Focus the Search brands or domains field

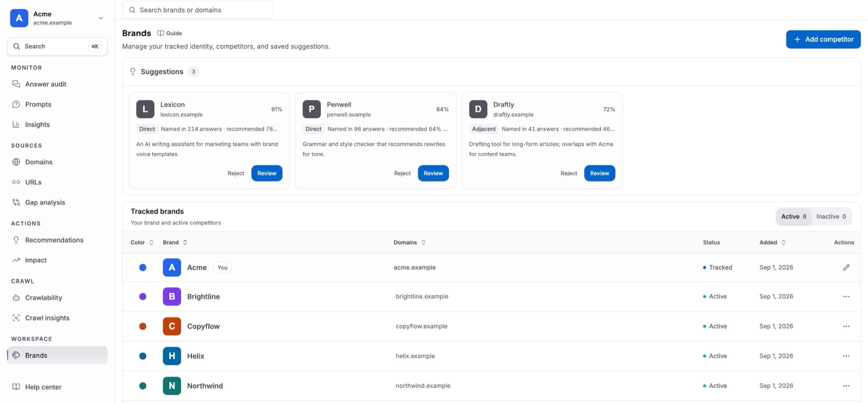197,10
